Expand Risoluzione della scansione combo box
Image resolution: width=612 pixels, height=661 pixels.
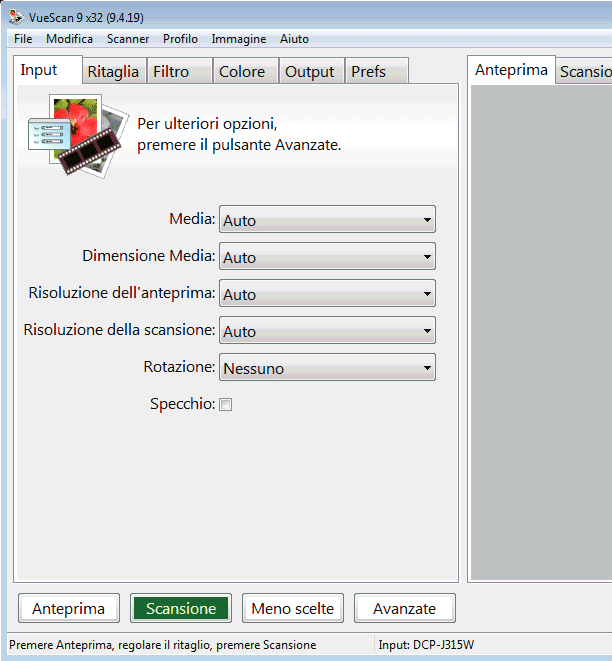pos(327,331)
